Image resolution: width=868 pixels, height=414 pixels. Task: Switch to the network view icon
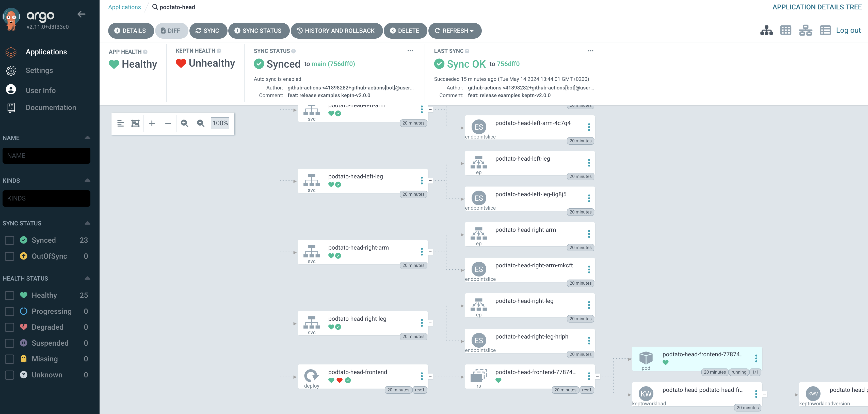click(x=805, y=30)
